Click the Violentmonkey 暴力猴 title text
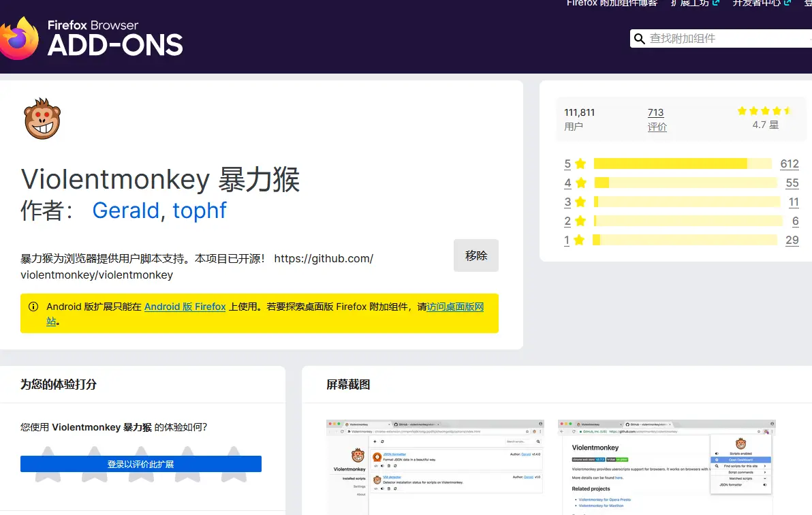Viewport: 812px width, 515px height. pos(161,179)
